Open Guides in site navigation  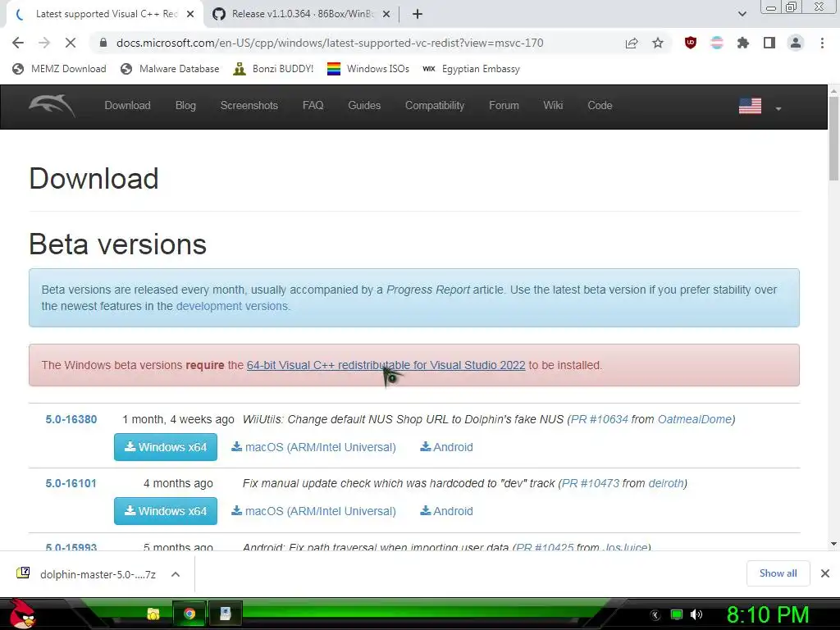pos(364,106)
